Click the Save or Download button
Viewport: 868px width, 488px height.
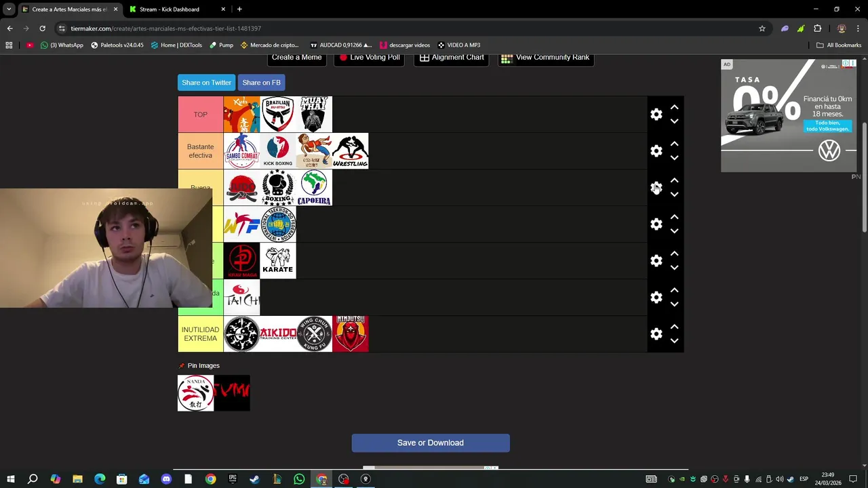coord(431,443)
